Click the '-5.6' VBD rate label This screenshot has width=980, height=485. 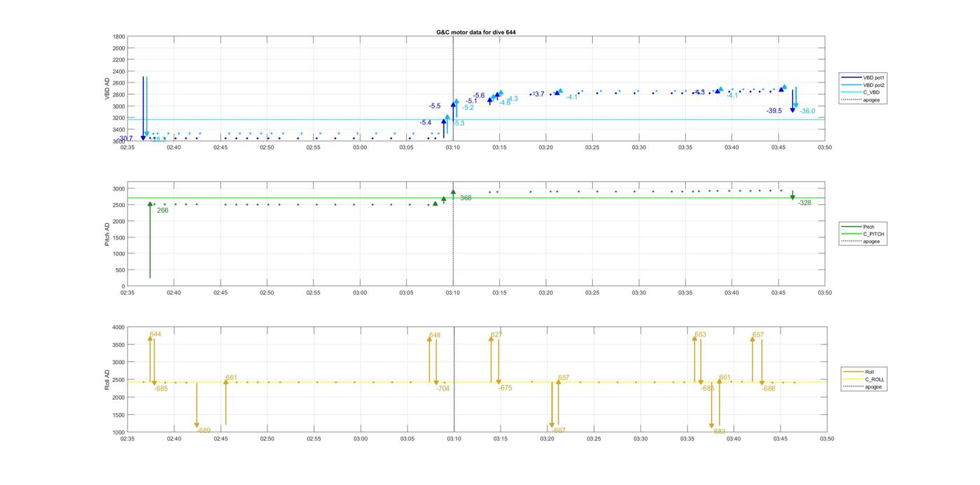point(479,95)
